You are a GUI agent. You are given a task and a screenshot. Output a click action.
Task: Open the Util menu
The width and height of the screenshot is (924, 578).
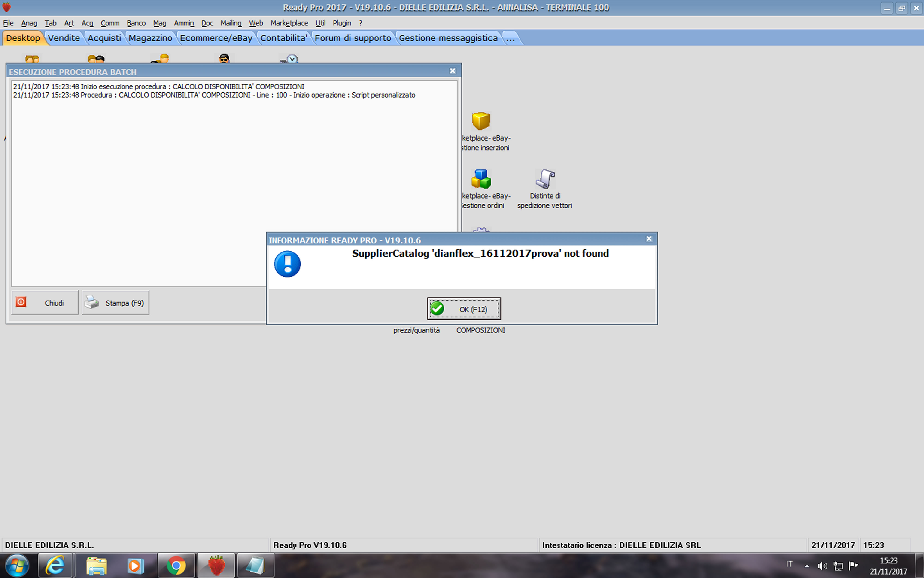tap(320, 23)
